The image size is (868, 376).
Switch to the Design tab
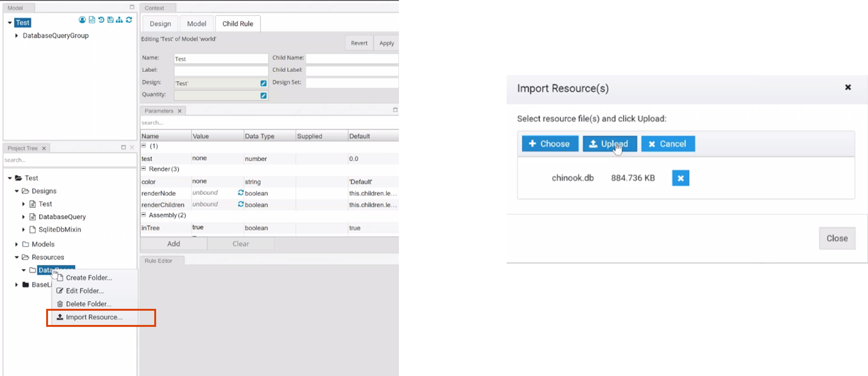(x=160, y=24)
